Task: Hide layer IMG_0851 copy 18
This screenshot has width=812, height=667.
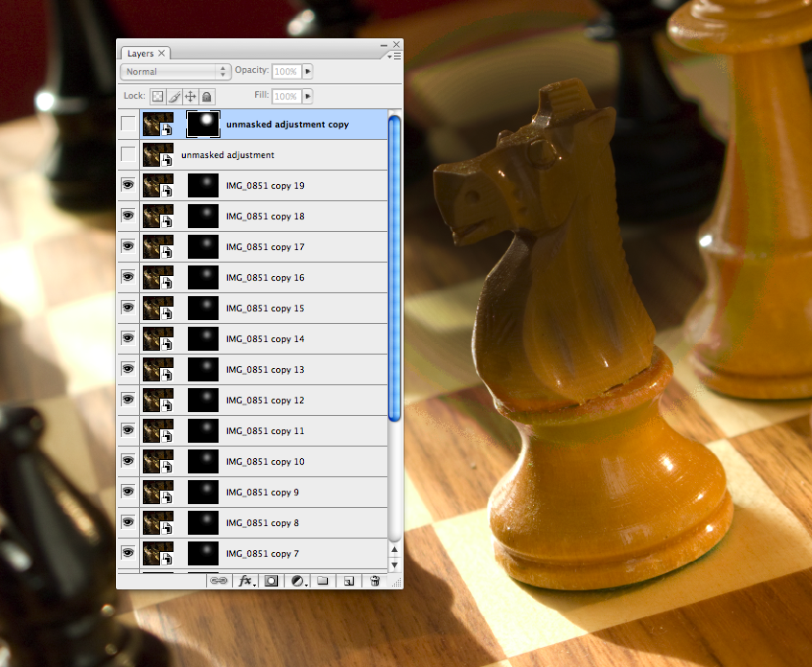Action: point(128,216)
